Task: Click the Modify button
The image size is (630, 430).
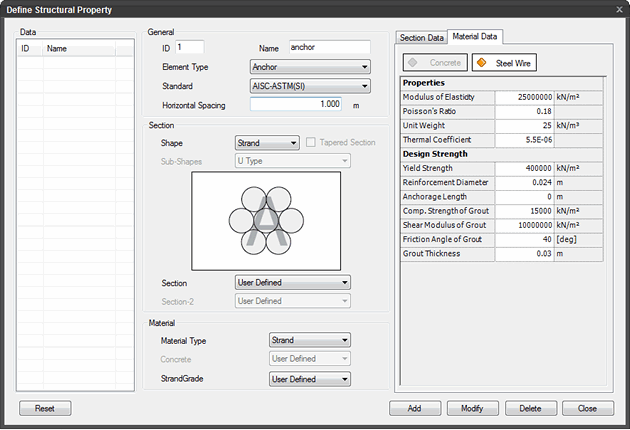Action: [x=472, y=408]
